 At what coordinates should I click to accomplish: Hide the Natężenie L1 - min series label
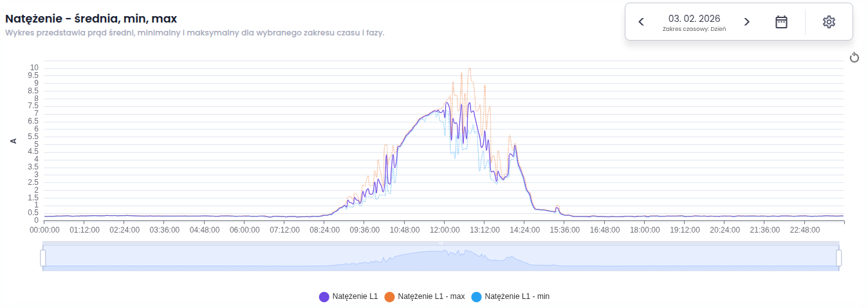pos(517,296)
